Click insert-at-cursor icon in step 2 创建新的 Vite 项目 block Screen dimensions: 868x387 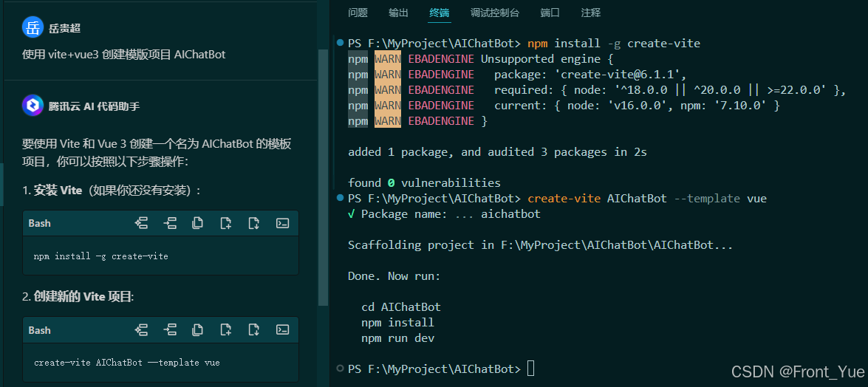[x=170, y=330]
